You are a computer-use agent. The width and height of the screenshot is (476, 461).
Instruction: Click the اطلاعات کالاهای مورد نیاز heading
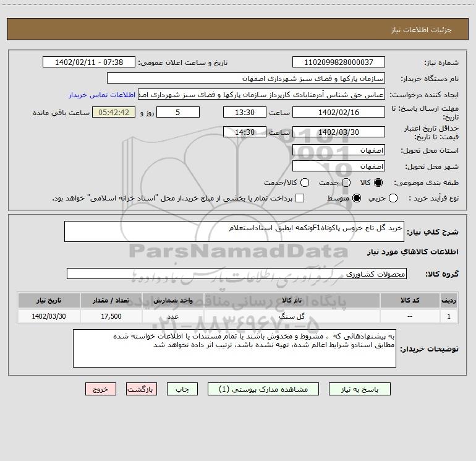click(412, 252)
